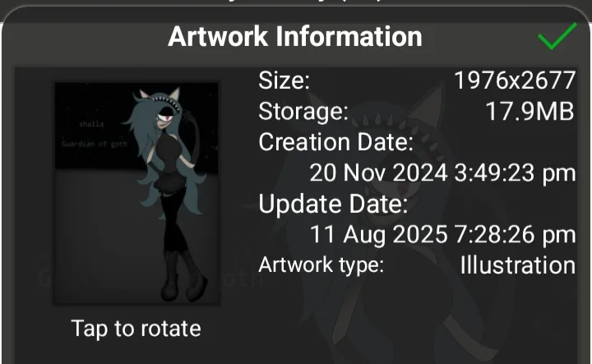This screenshot has width=592, height=364.
Task: Click the Creation Date label
Action: click(335, 142)
